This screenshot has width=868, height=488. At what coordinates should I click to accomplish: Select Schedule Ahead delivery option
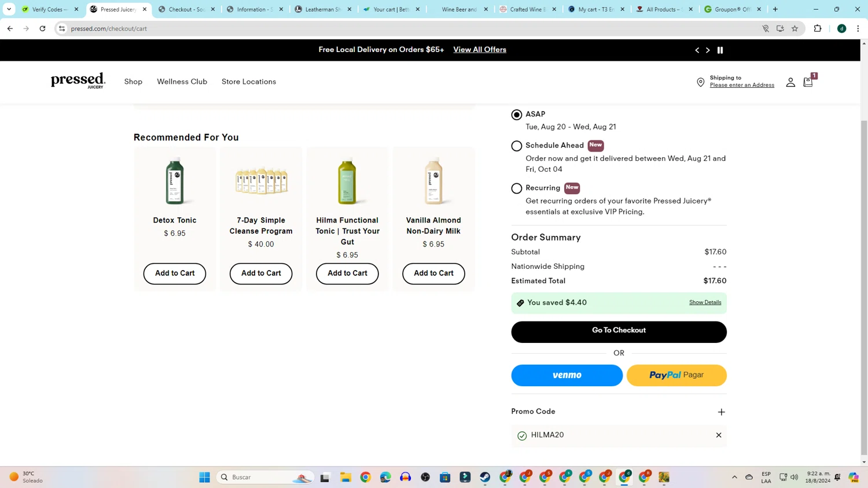click(x=517, y=146)
